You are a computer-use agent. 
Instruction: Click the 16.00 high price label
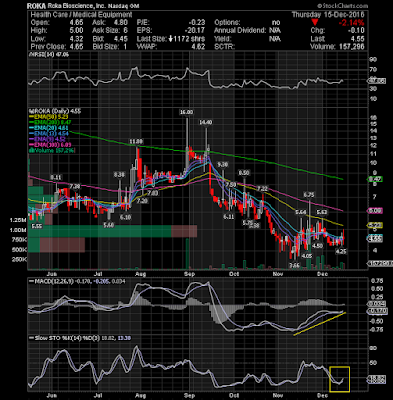tap(186, 112)
